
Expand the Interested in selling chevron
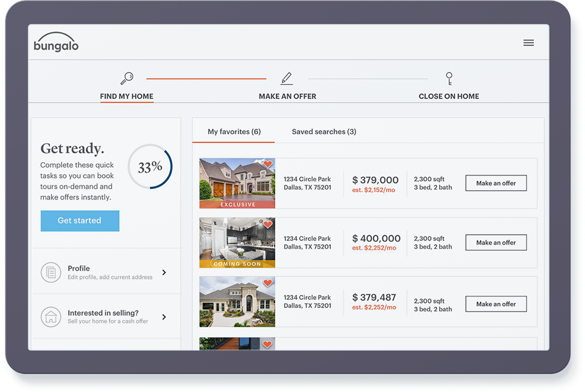(x=164, y=317)
